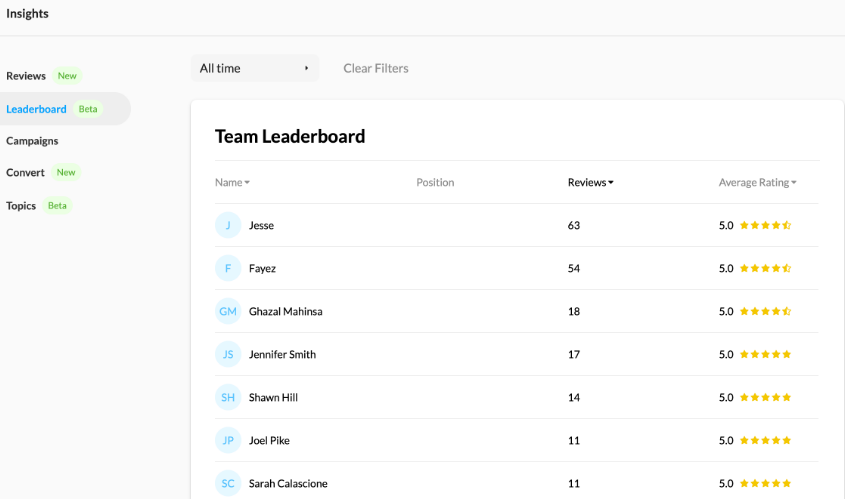Click Joel Pike's star rating icons
This screenshot has height=499, width=845.
pyautogui.click(x=765, y=441)
